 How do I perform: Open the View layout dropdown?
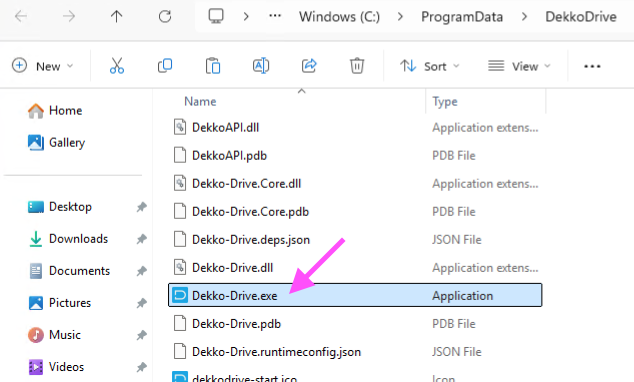pyautogui.click(x=519, y=66)
